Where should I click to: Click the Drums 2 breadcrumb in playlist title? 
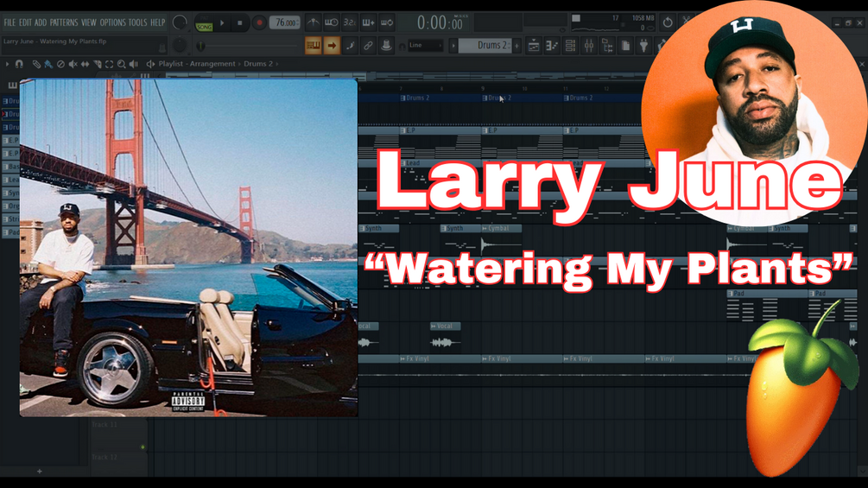click(258, 64)
